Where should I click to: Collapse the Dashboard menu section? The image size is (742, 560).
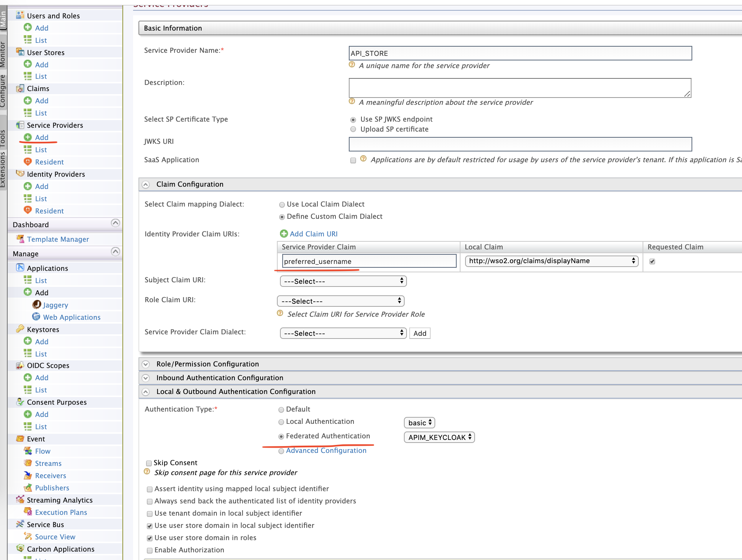click(115, 223)
